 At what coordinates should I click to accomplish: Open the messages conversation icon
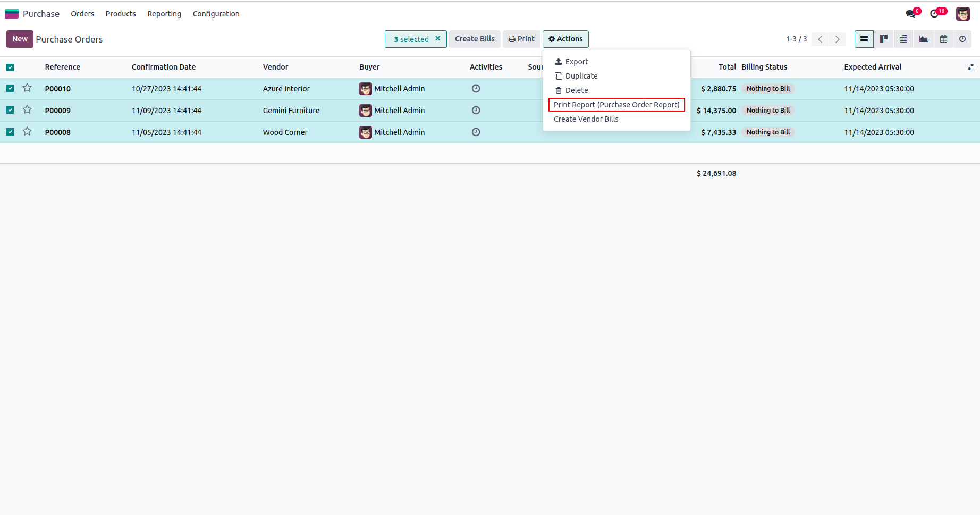pos(911,14)
